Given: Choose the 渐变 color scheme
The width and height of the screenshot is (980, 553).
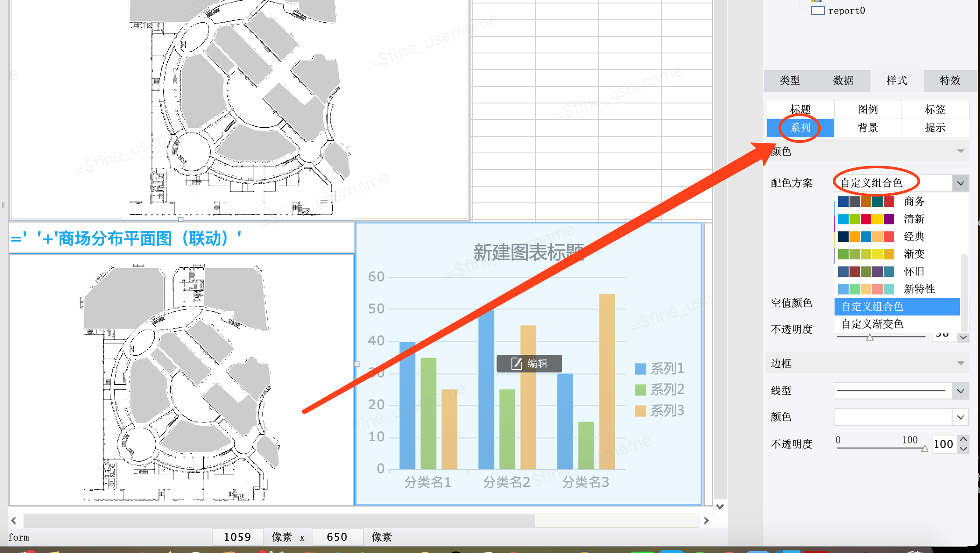Looking at the screenshot, I should pyautogui.click(x=897, y=254).
